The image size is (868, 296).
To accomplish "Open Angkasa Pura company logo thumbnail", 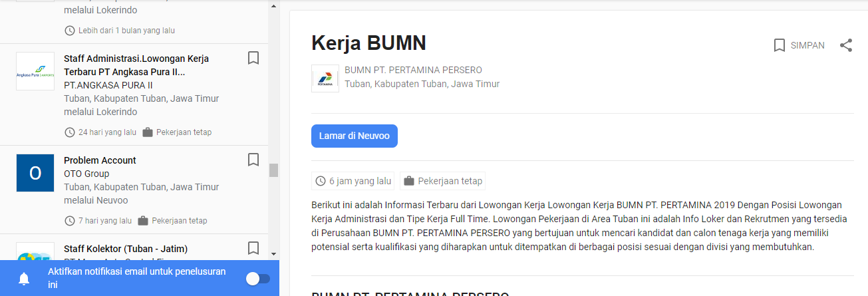I will 35,72.
